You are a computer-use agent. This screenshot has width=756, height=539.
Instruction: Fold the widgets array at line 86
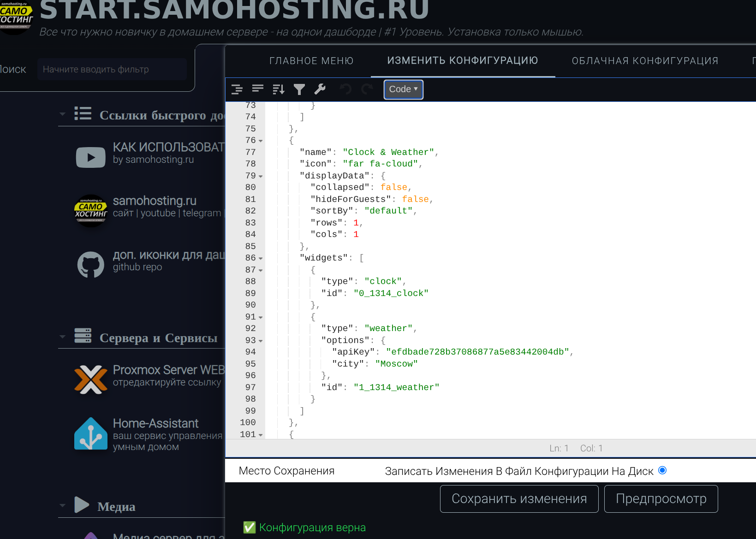(261, 259)
